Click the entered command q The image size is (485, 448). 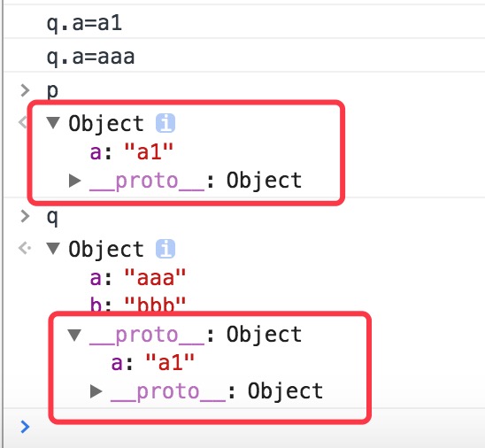(x=52, y=217)
